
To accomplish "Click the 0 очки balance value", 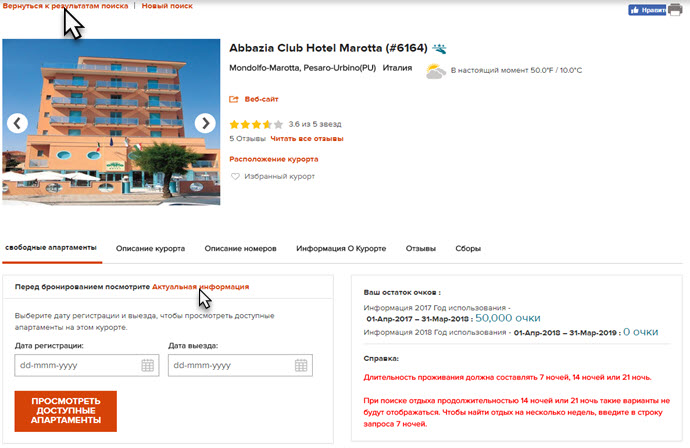I will click(641, 332).
